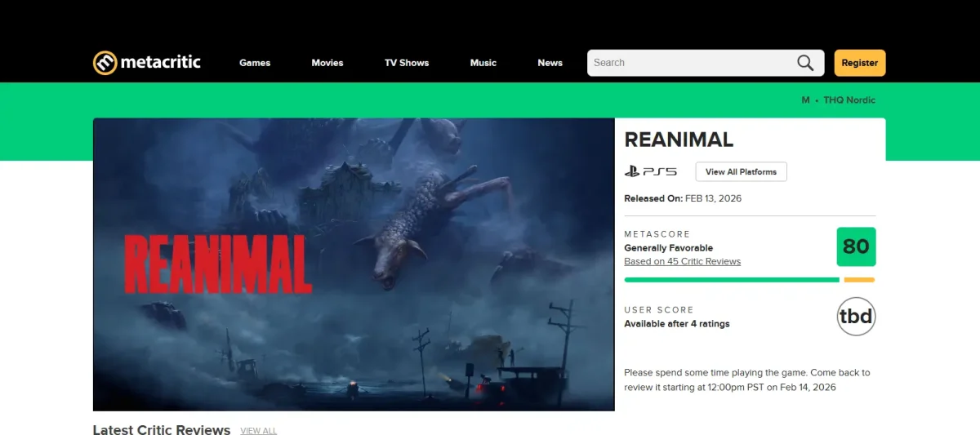Click the Released On FEB 13, 2026 text

click(683, 198)
